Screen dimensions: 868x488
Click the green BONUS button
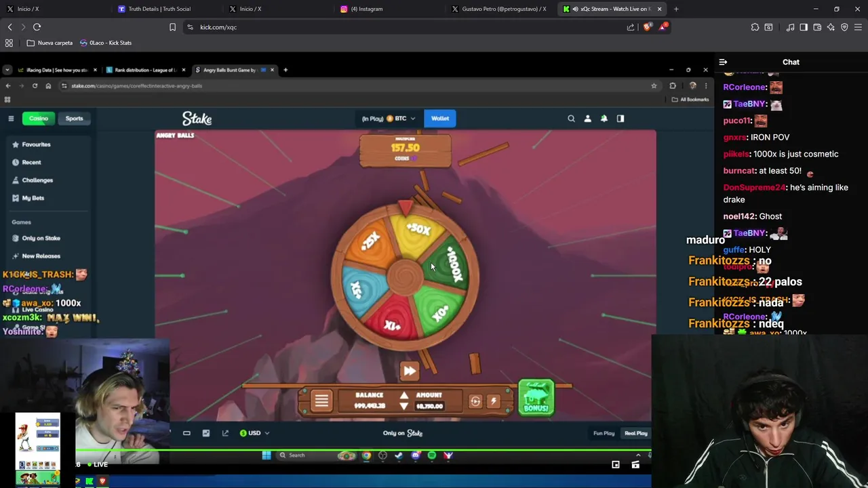pyautogui.click(x=536, y=397)
